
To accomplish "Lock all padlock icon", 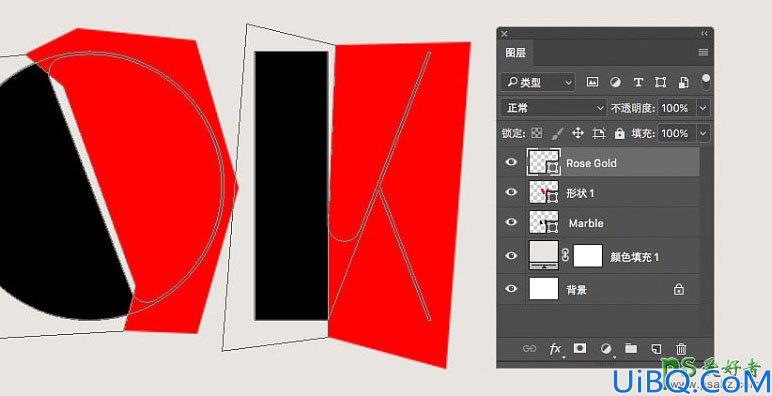I will (619, 133).
